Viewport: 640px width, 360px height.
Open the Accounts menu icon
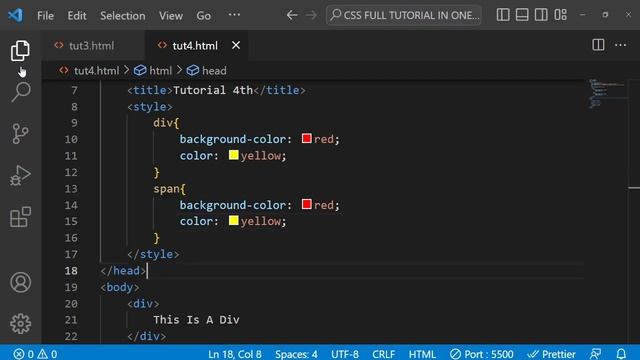tap(20, 282)
